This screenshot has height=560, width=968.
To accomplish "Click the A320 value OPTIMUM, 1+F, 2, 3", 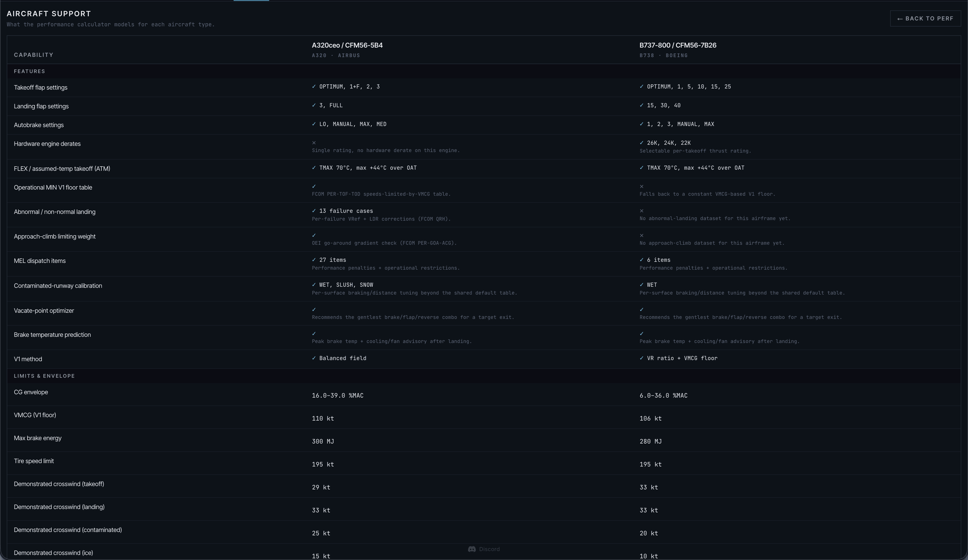I will pyautogui.click(x=350, y=87).
